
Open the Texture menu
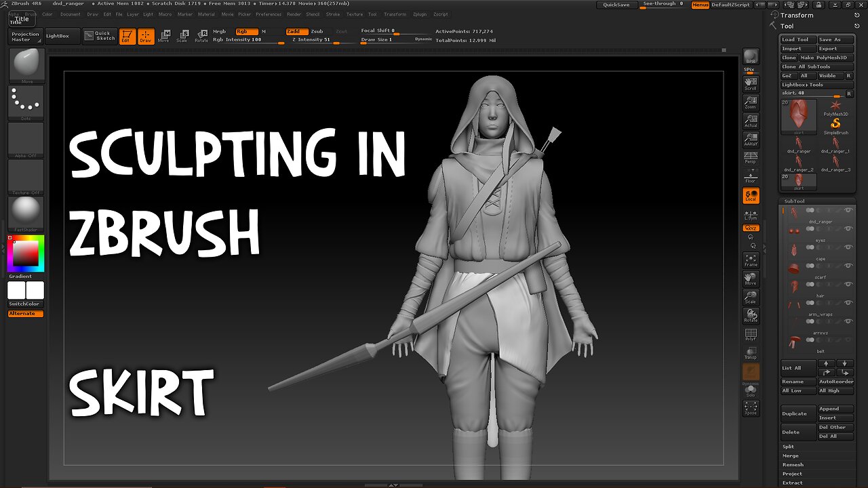pyautogui.click(x=355, y=14)
